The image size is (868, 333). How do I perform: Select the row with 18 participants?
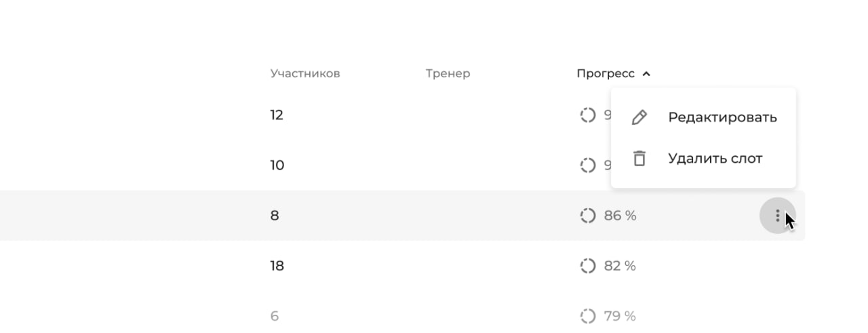[x=402, y=266]
